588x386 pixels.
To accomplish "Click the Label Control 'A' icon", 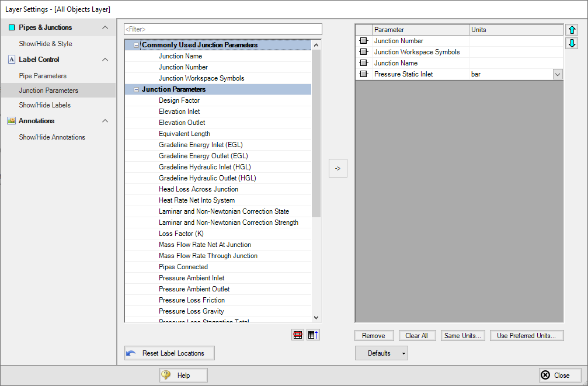I will (11, 60).
